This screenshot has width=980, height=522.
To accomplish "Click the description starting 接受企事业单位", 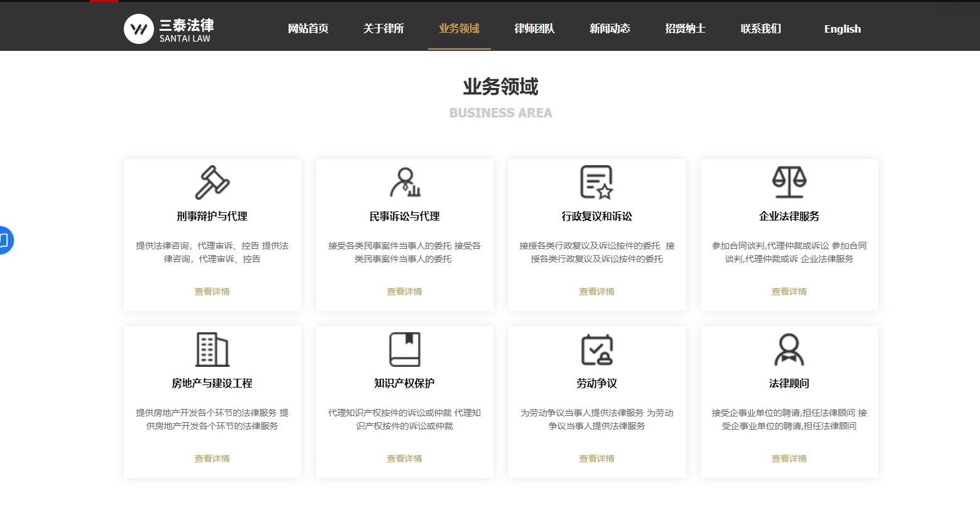I will [789, 419].
